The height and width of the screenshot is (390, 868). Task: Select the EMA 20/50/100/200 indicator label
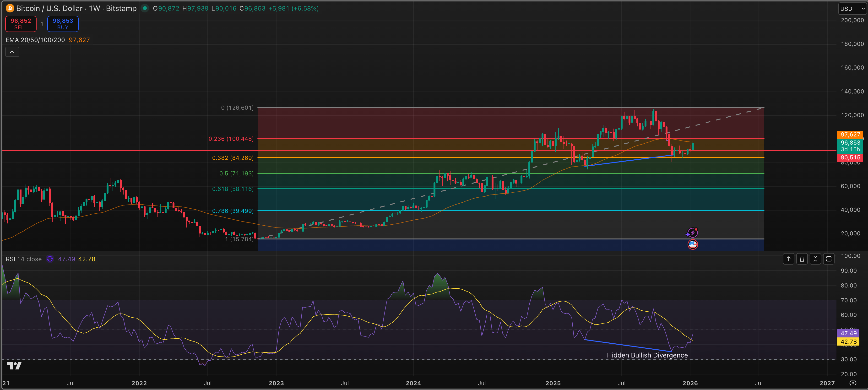tap(35, 40)
